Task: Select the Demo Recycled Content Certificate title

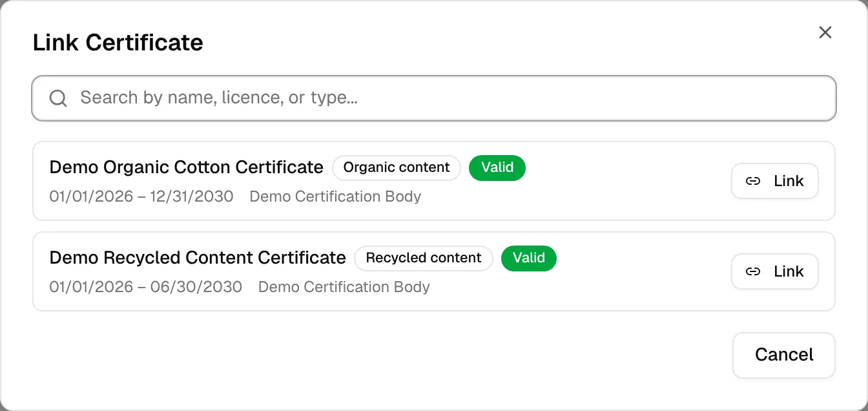Action: tap(198, 258)
